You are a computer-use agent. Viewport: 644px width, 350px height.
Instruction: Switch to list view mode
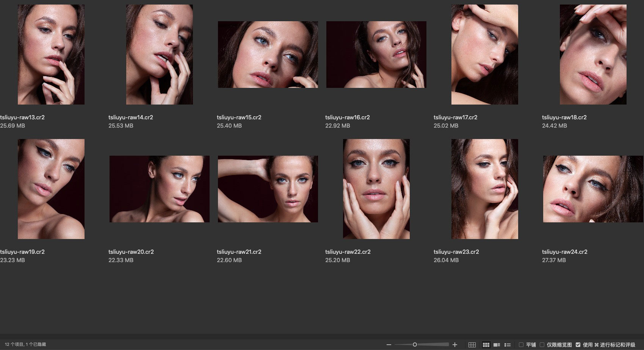coord(508,345)
